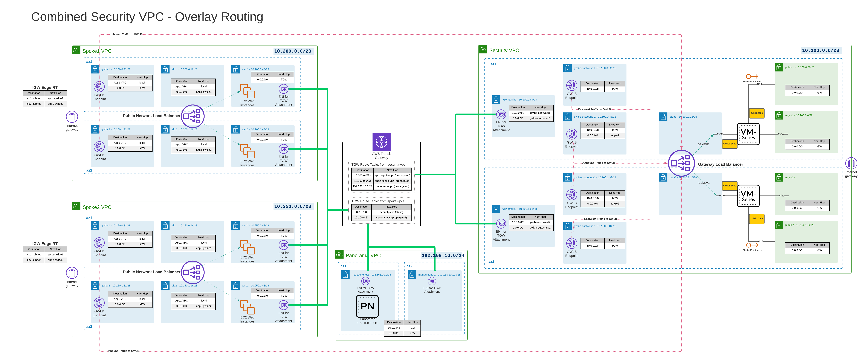Click the Combined Security VPC title text
The height and width of the screenshot is (359, 868).
pos(147,17)
